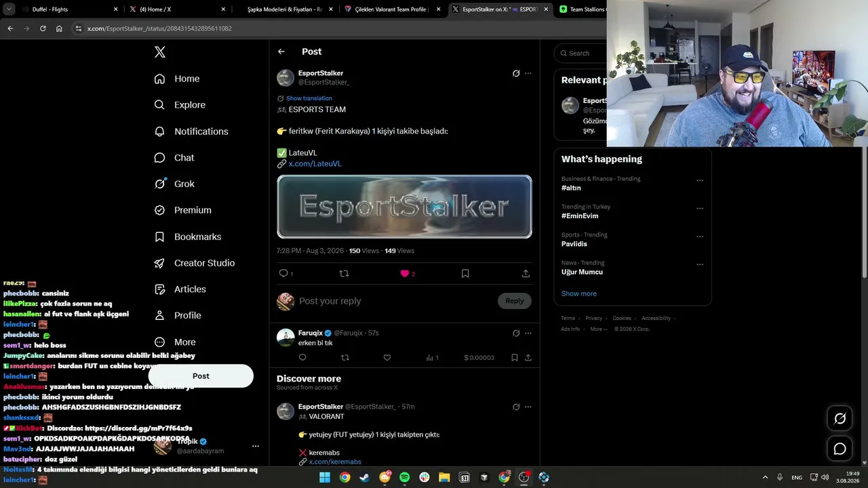868x488 pixels.
Task: Open more options on the main post
Action: (x=528, y=73)
